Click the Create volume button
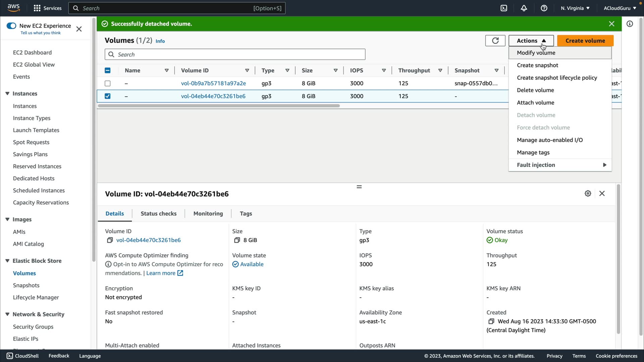Viewport: 644px width, 362px height. [585, 41]
